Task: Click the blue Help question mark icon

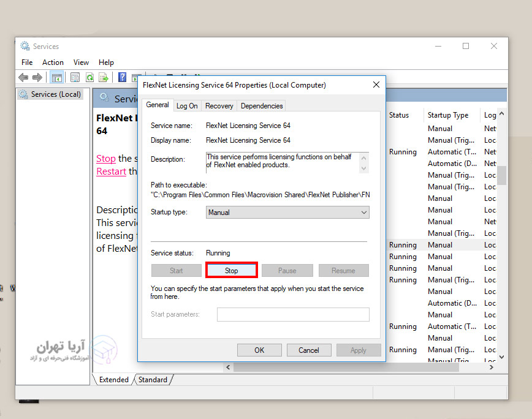Action: pyautogui.click(x=122, y=77)
